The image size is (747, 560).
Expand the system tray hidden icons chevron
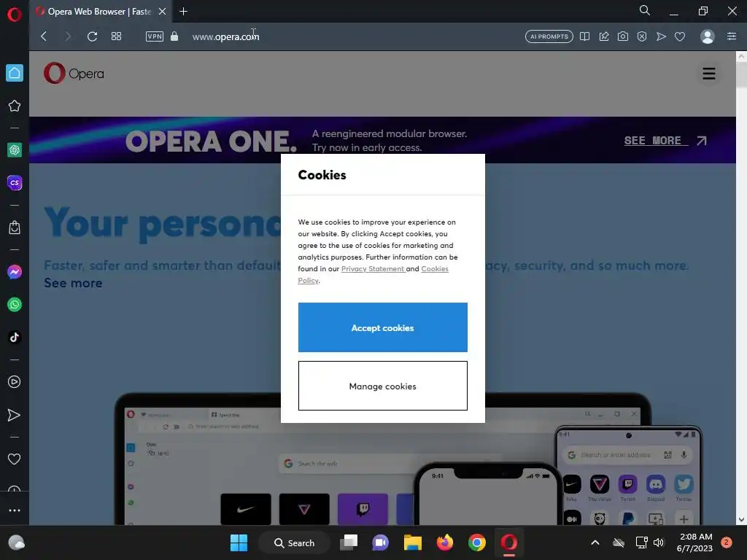click(595, 542)
